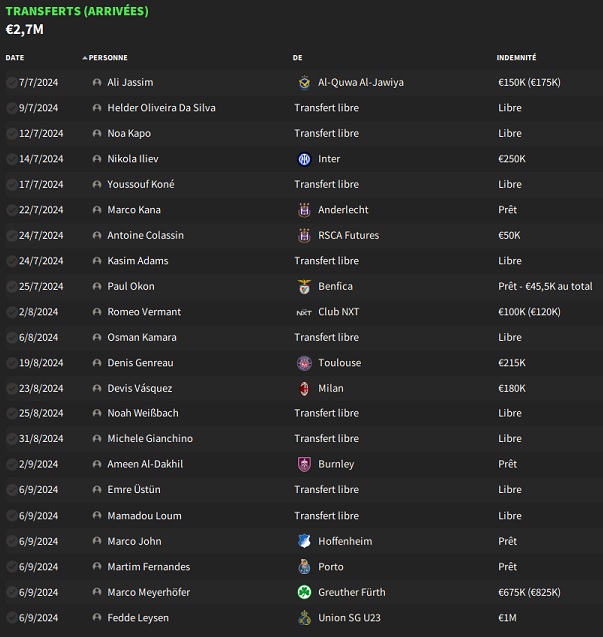Click the Inter club logo
The height and width of the screenshot is (637, 603).
coord(304,159)
